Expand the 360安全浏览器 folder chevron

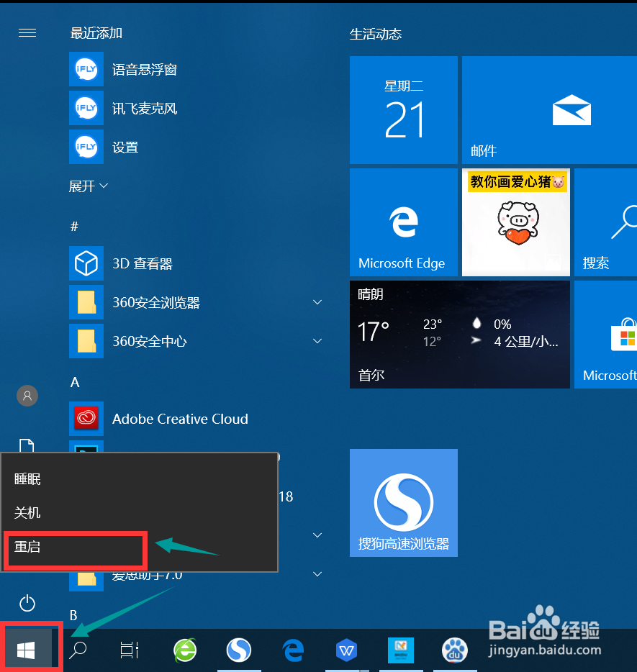tap(317, 302)
